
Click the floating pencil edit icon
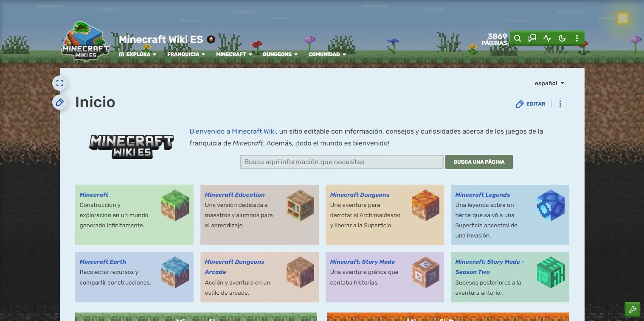[x=60, y=102]
